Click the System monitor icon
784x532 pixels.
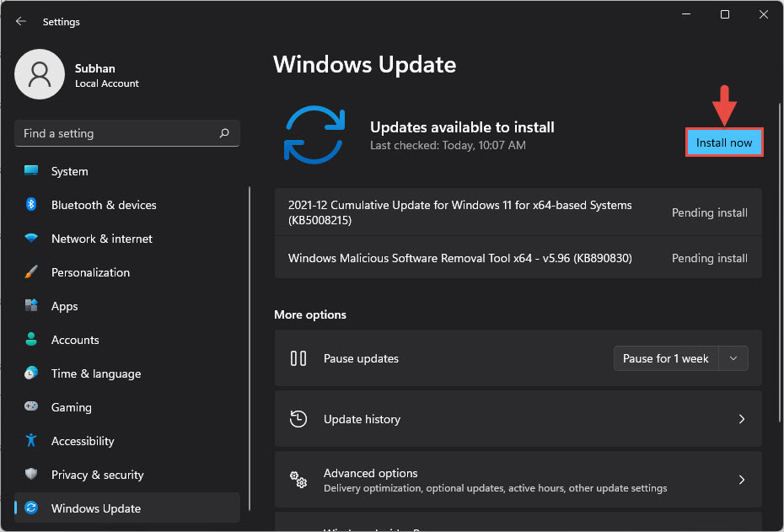[31, 170]
